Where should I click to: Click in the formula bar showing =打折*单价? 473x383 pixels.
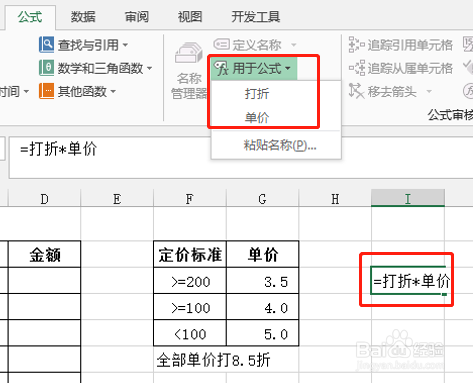241,157
